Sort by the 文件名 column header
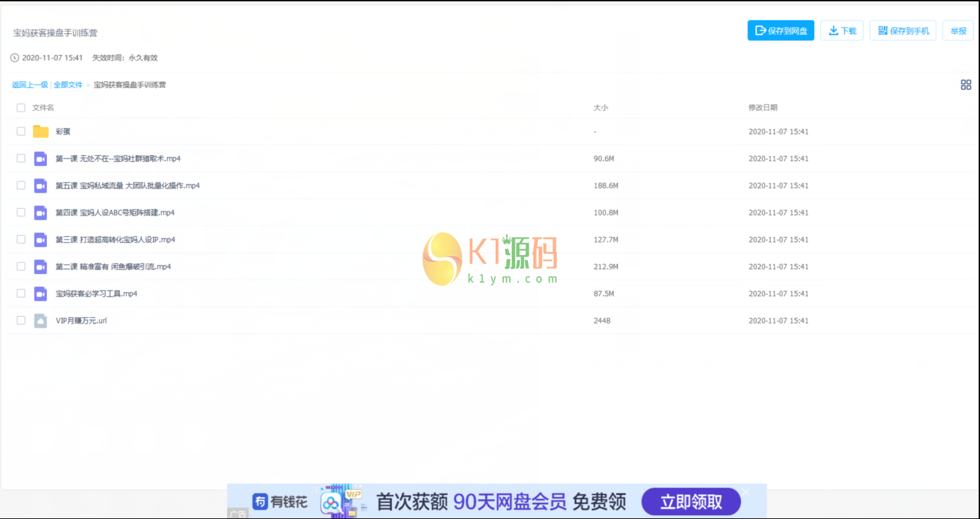980x519 pixels. point(43,107)
